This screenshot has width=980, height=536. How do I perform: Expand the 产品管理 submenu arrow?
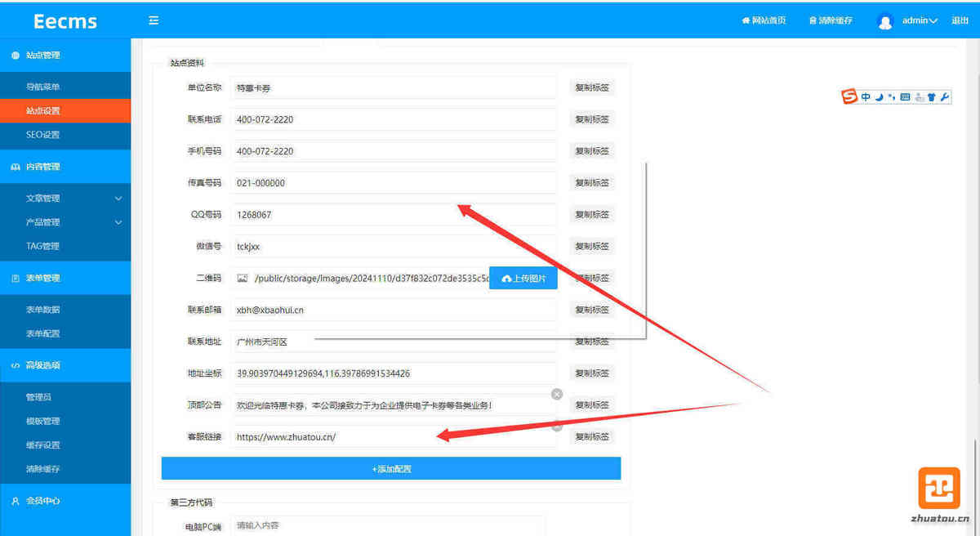pos(118,222)
